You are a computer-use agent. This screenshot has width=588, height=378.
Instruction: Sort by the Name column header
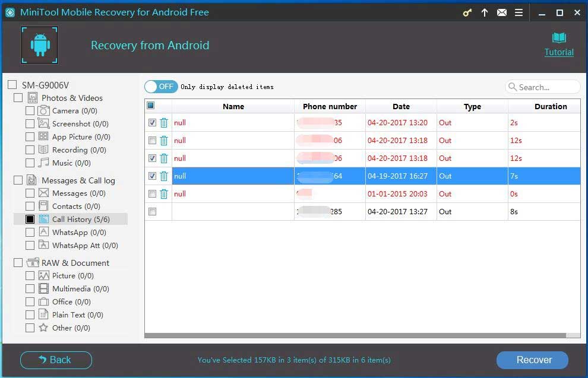point(233,106)
